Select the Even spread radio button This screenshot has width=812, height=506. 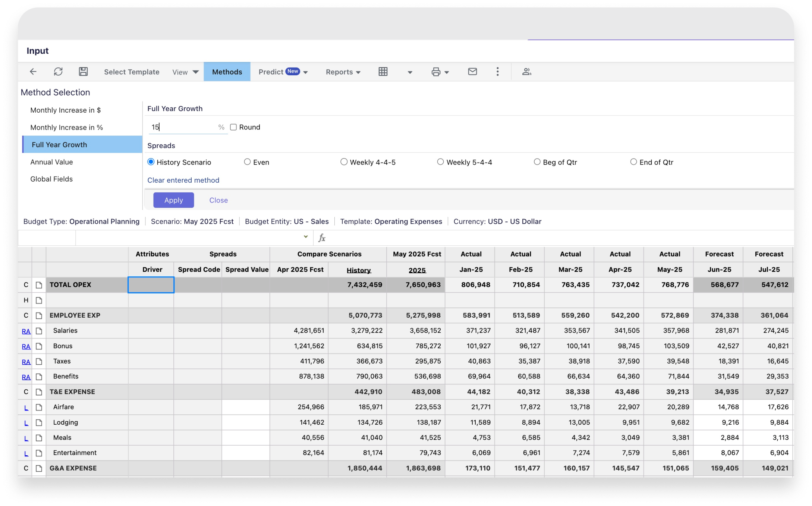point(247,162)
